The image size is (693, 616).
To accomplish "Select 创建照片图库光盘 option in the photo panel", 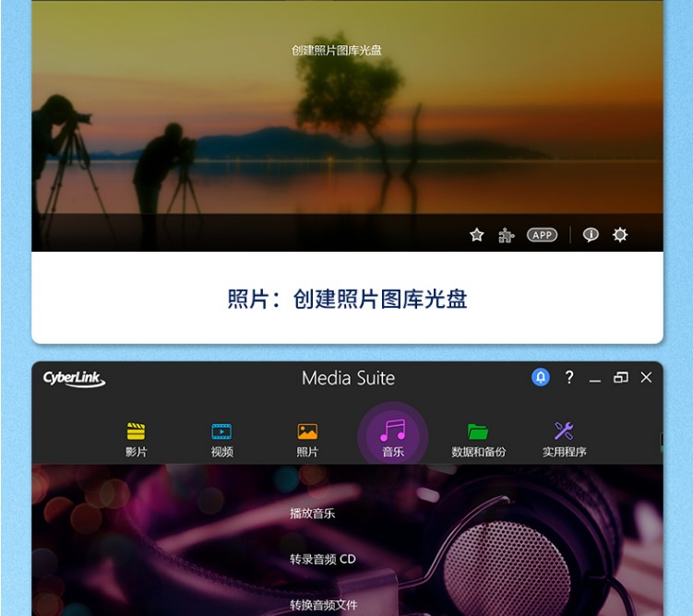I will click(x=336, y=51).
